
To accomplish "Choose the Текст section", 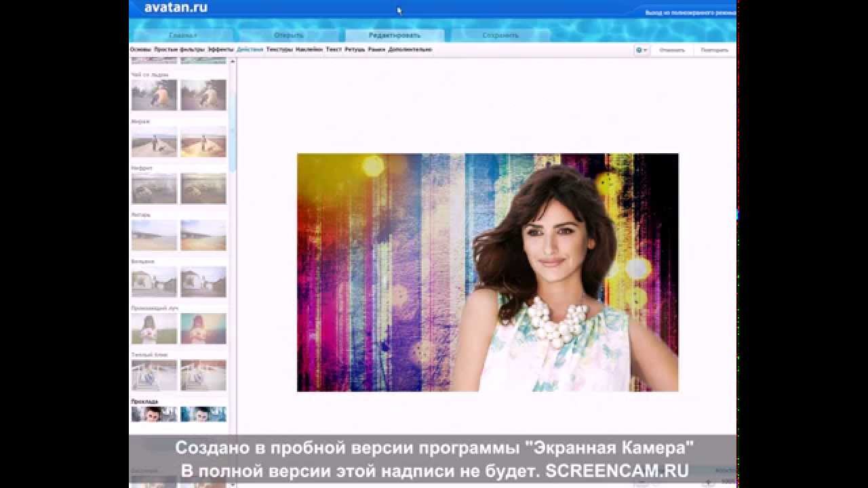I will click(x=334, y=49).
